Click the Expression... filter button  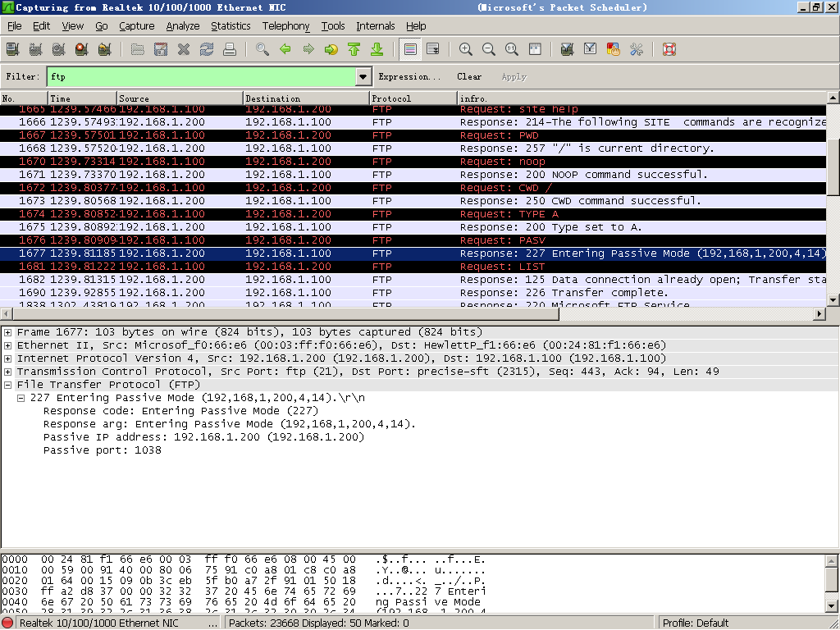(x=409, y=76)
